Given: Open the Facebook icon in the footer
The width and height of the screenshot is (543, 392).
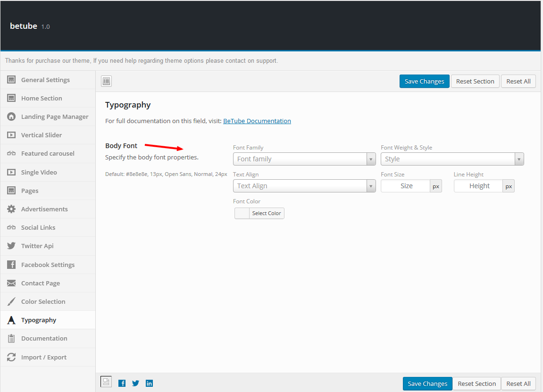Looking at the screenshot, I should click(x=122, y=383).
